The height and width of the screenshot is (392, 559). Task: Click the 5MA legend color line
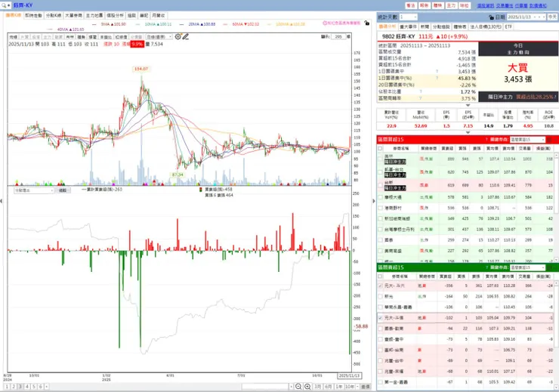point(94,24)
